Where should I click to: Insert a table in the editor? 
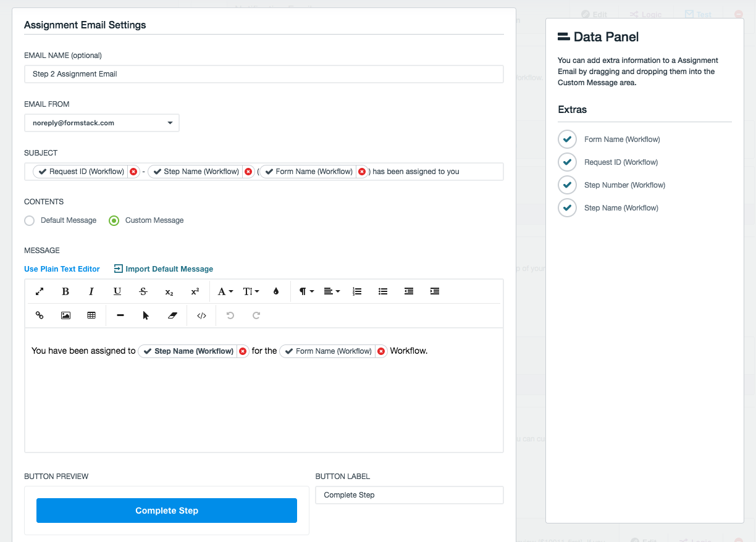(x=91, y=315)
